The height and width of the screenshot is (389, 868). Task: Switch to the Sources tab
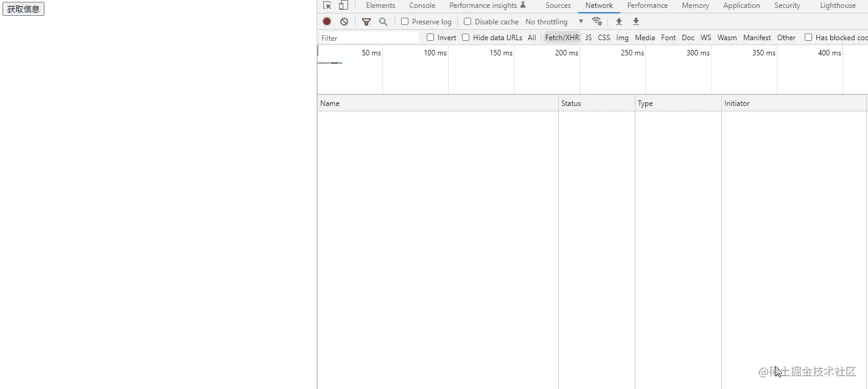point(558,5)
